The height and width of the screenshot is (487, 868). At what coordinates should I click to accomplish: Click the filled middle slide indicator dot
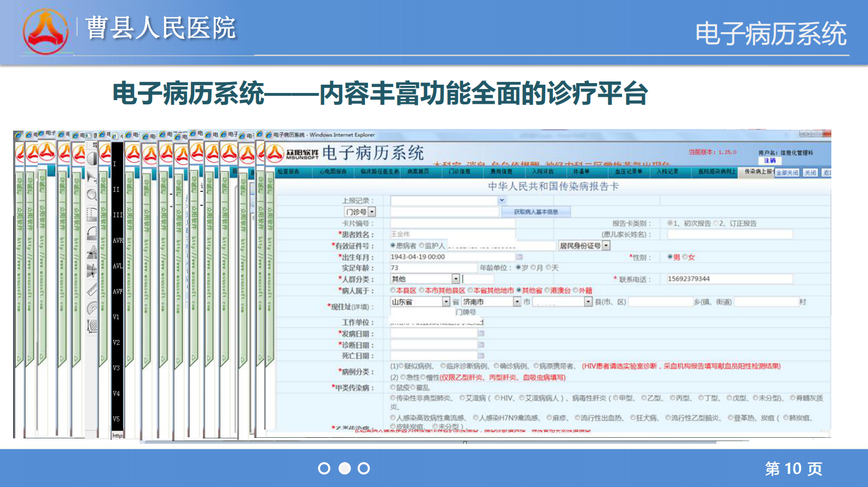coord(345,468)
